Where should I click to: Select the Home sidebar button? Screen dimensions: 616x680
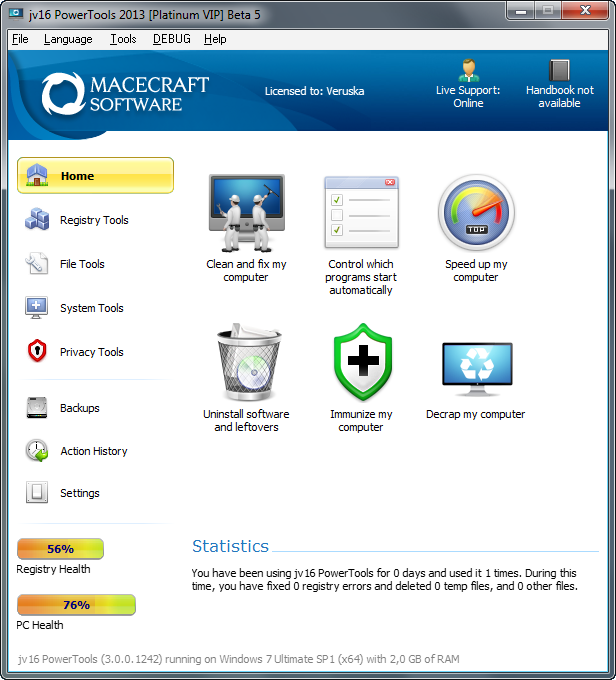coord(95,176)
